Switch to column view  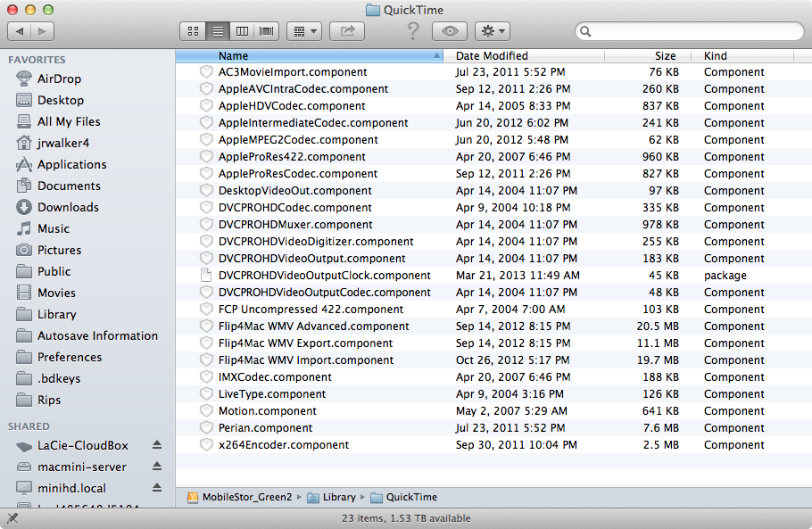242,31
